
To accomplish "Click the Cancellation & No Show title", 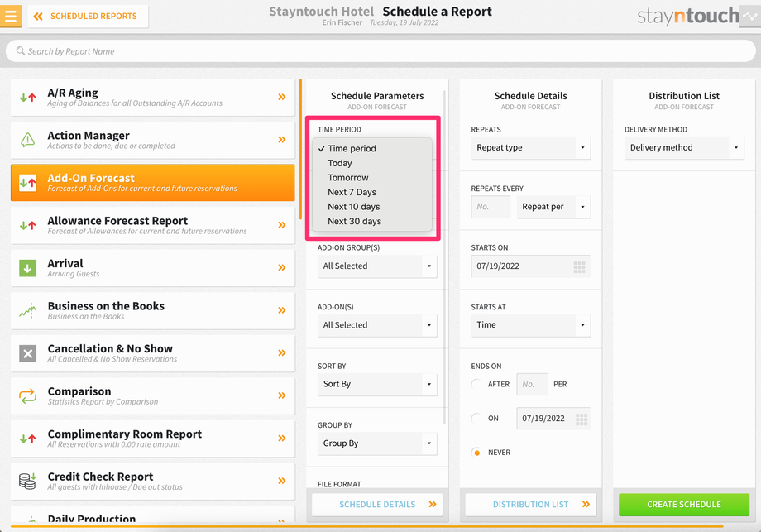I will tap(110, 348).
